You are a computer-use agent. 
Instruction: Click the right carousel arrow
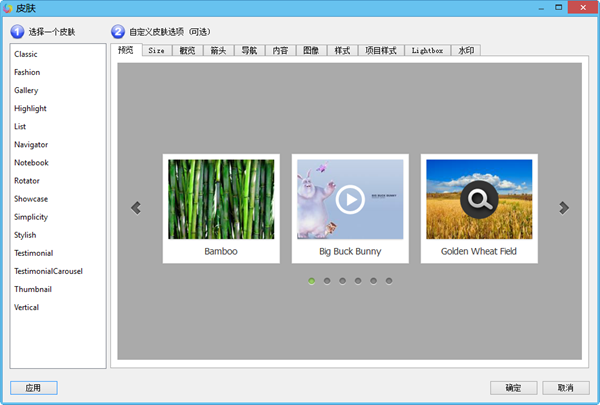(564, 208)
